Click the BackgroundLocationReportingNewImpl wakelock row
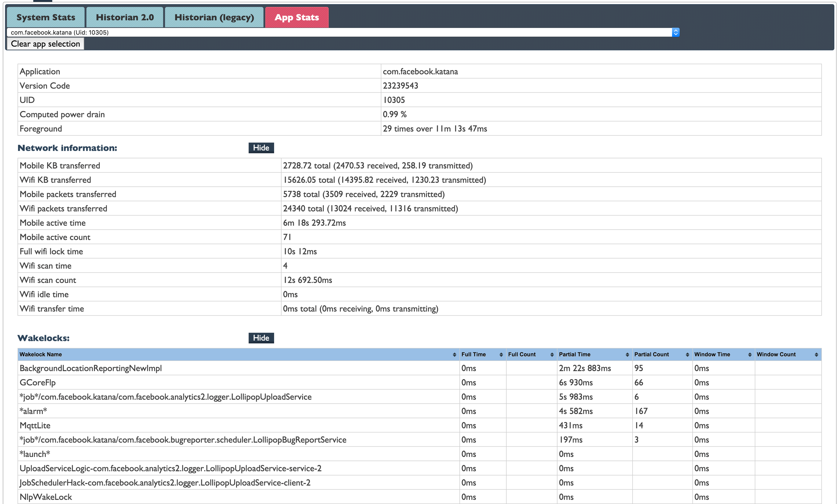Screen dimensions: 838x504 90,368
